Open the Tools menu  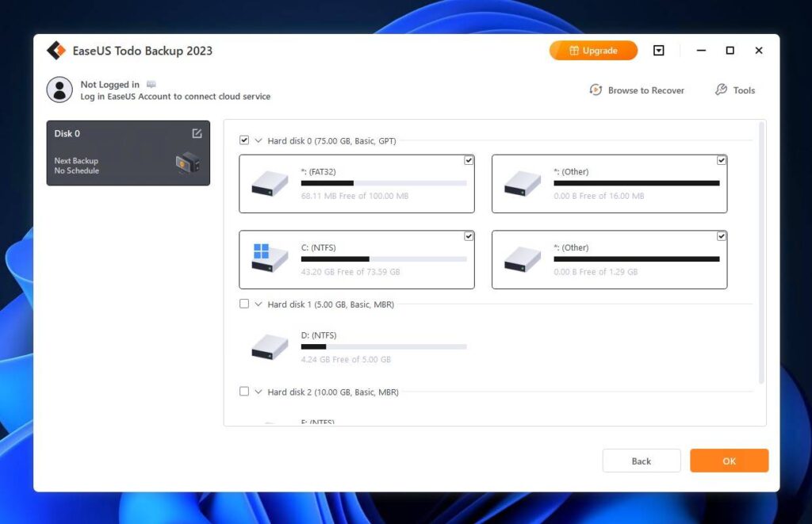pos(734,90)
